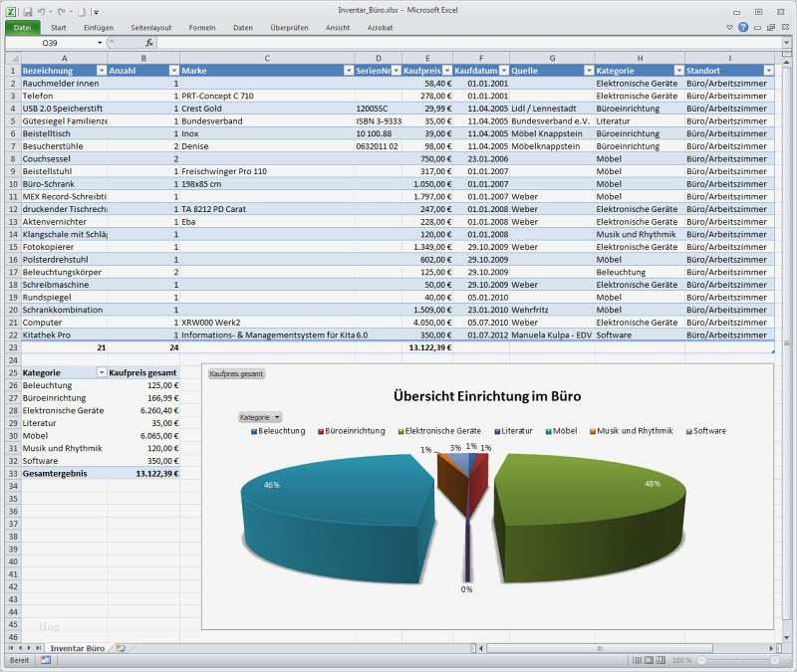Screen dimensions: 797x672
Task: Open the Kaufpreis column filter dropdown
Action: tap(446, 71)
